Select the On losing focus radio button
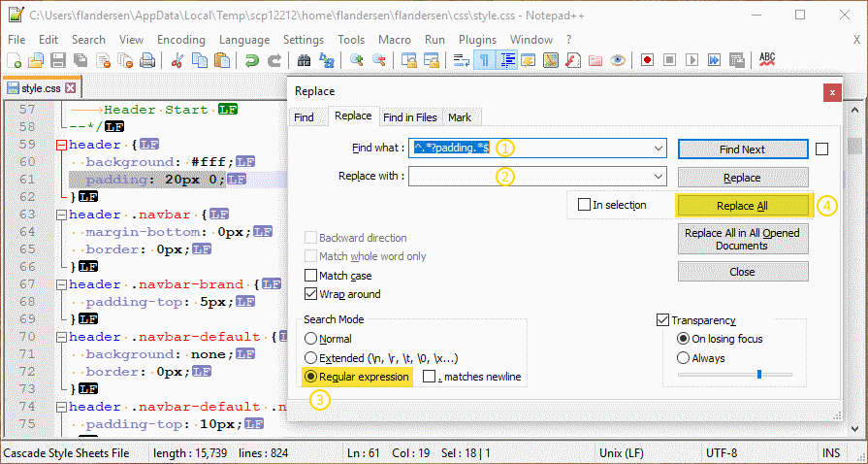868x464 pixels. pos(684,339)
